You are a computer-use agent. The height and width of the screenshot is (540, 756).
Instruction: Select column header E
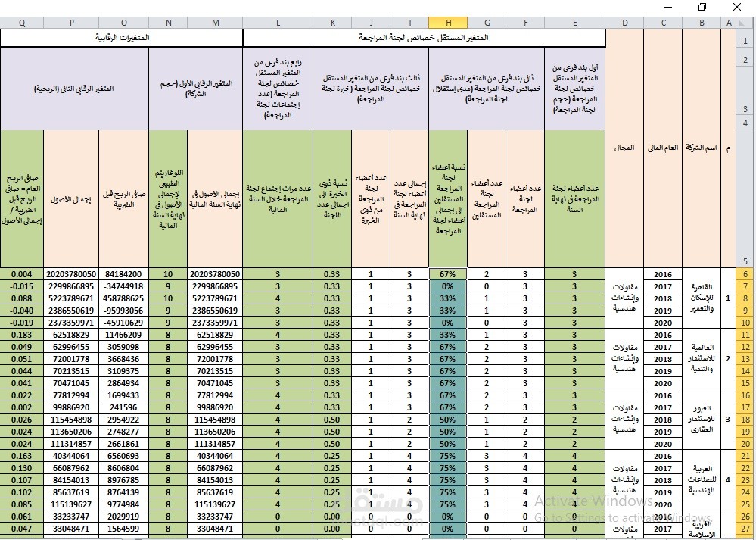(x=574, y=23)
